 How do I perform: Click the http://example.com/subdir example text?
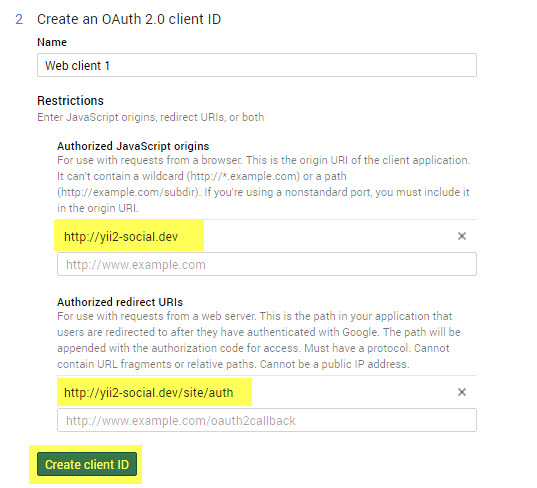(129, 192)
